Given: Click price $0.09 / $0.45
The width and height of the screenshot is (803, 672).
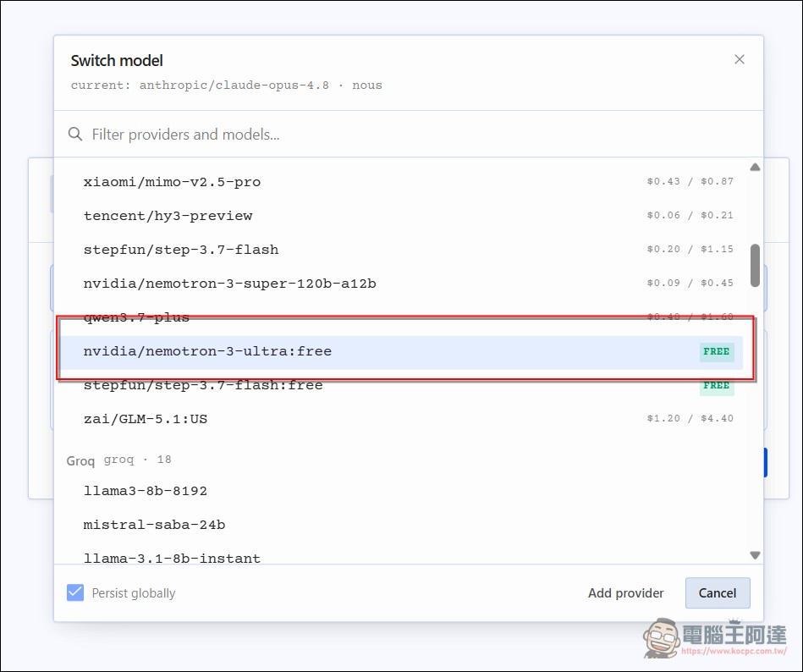Looking at the screenshot, I should tap(690, 283).
